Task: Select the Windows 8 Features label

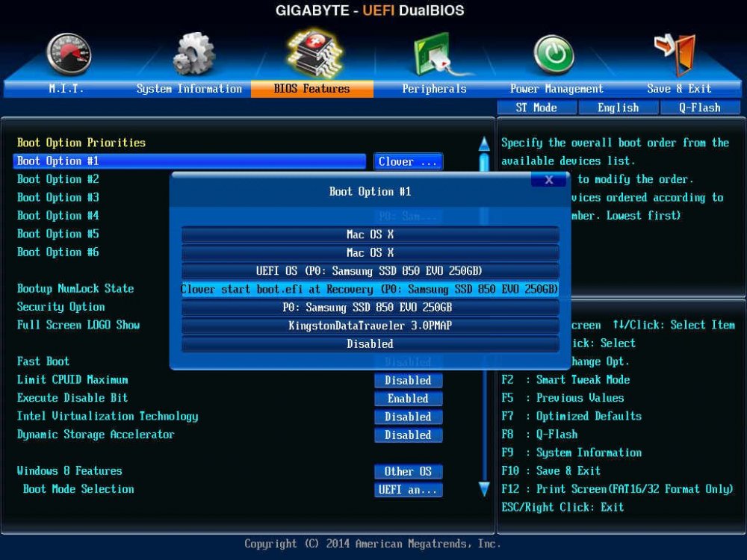Action: (69, 471)
